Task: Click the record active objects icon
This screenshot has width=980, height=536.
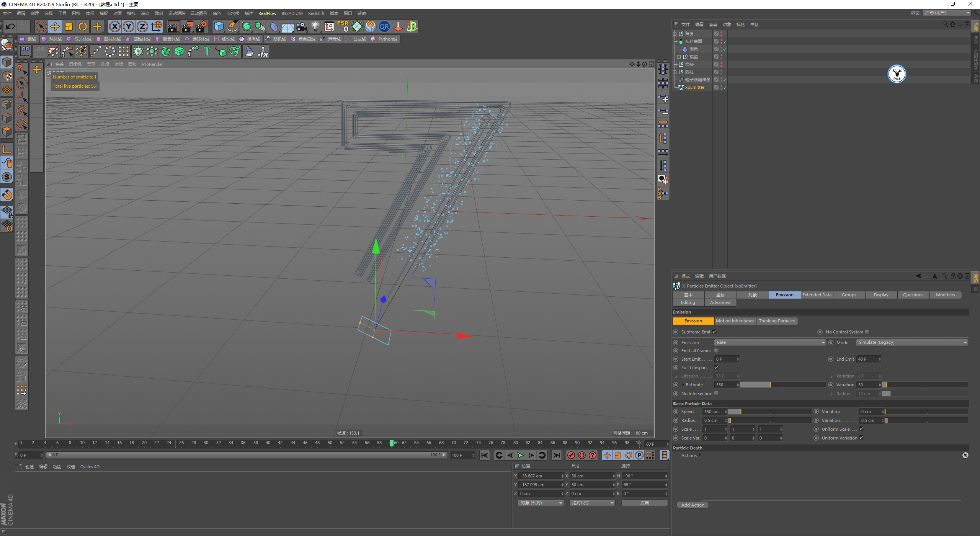Action: (x=571, y=455)
